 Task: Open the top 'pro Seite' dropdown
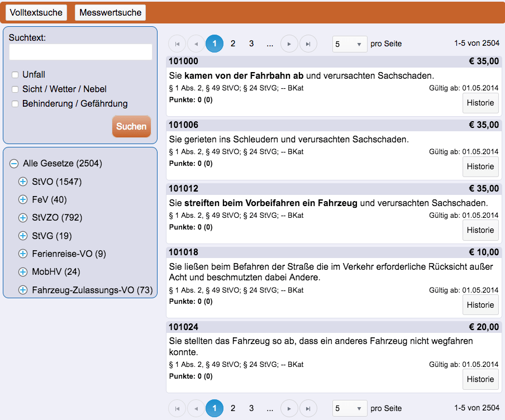[350, 44]
